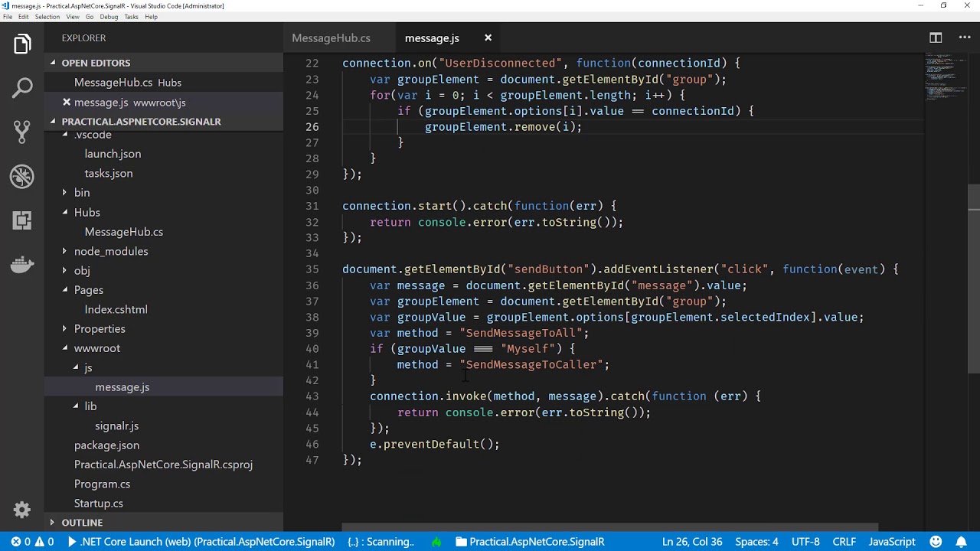Open the View menu
Screen dimensions: 980x551
tap(73, 17)
